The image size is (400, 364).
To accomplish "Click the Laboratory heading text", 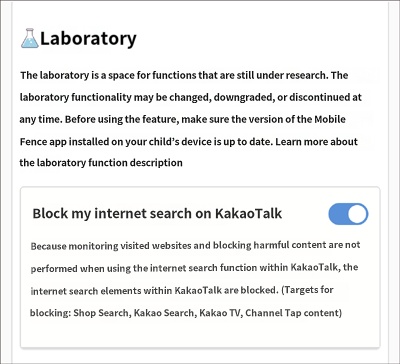I will click(x=88, y=39).
